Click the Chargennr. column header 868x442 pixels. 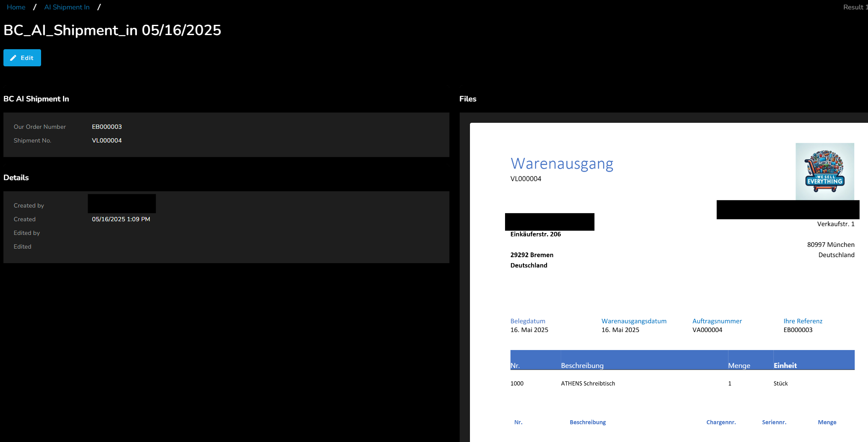(x=721, y=422)
